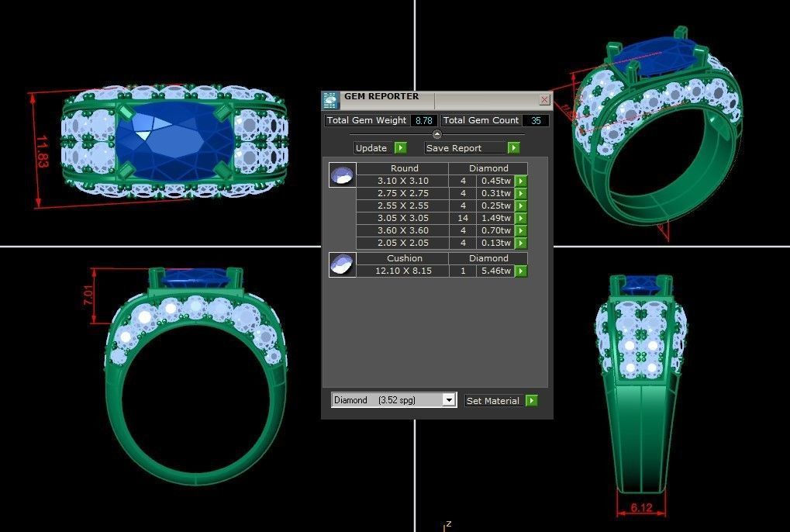
Task: Collapse the panel using the small up arrow
Action: (436, 134)
